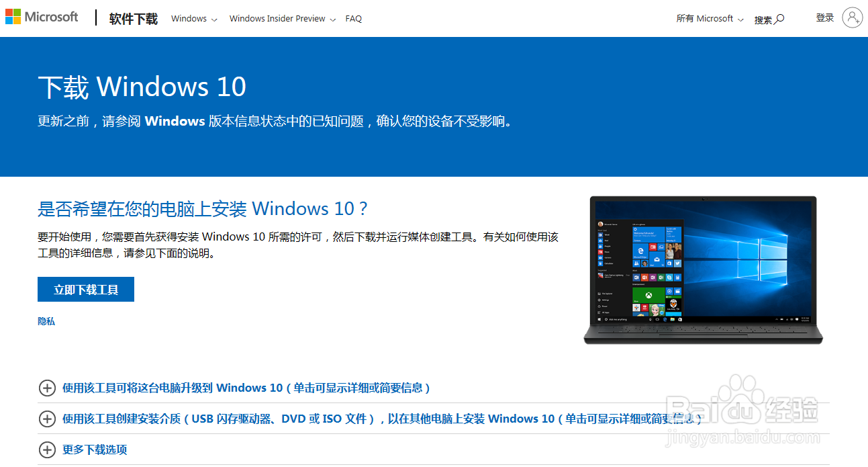The width and height of the screenshot is (868, 467).
Task: Click the 下载 Windows 10 banner heading
Action: (142, 87)
